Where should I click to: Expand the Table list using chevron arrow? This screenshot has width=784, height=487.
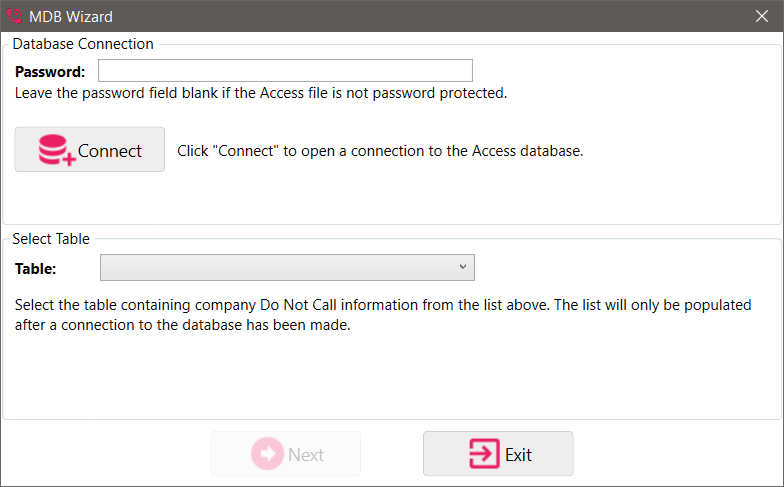(x=463, y=267)
